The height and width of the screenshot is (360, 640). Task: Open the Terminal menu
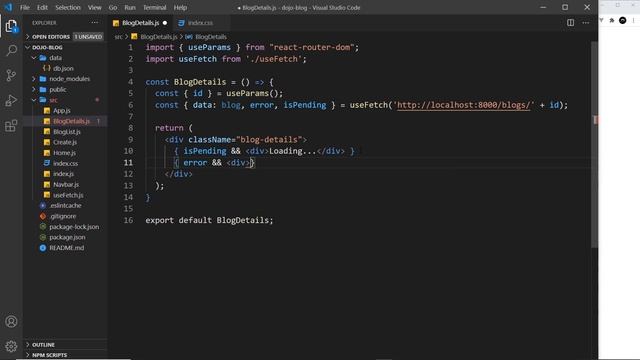pyautogui.click(x=154, y=7)
